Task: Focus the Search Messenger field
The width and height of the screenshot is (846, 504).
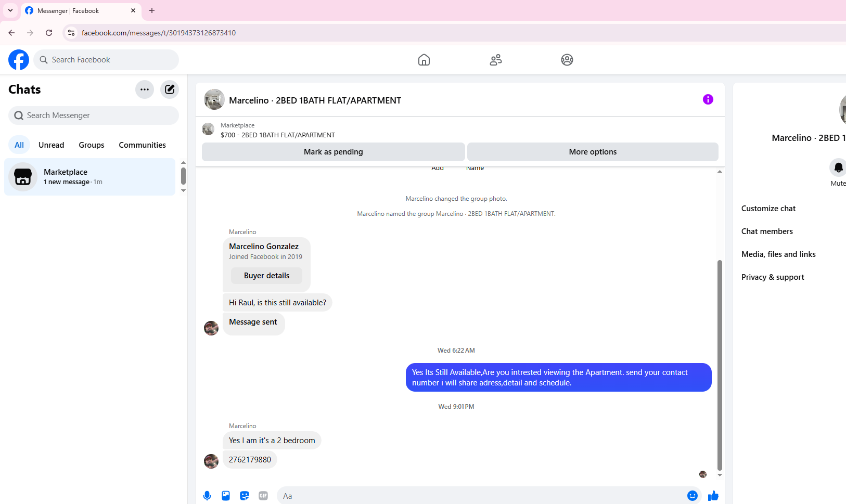Action: pyautogui.click(x=94, y=115)
